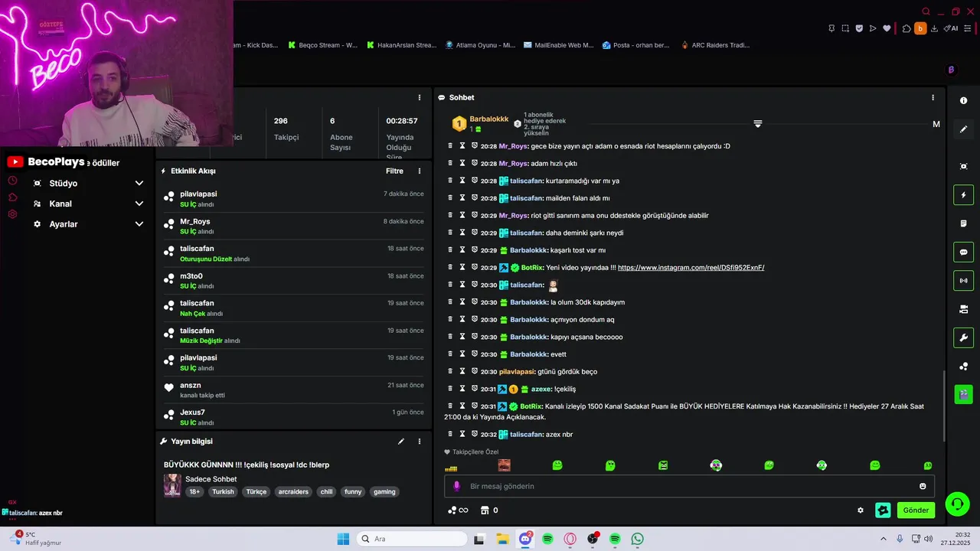This screenshot has width=980, height=551.
Task: Expand the Ayarlar sidebar section
Action: 88,224
